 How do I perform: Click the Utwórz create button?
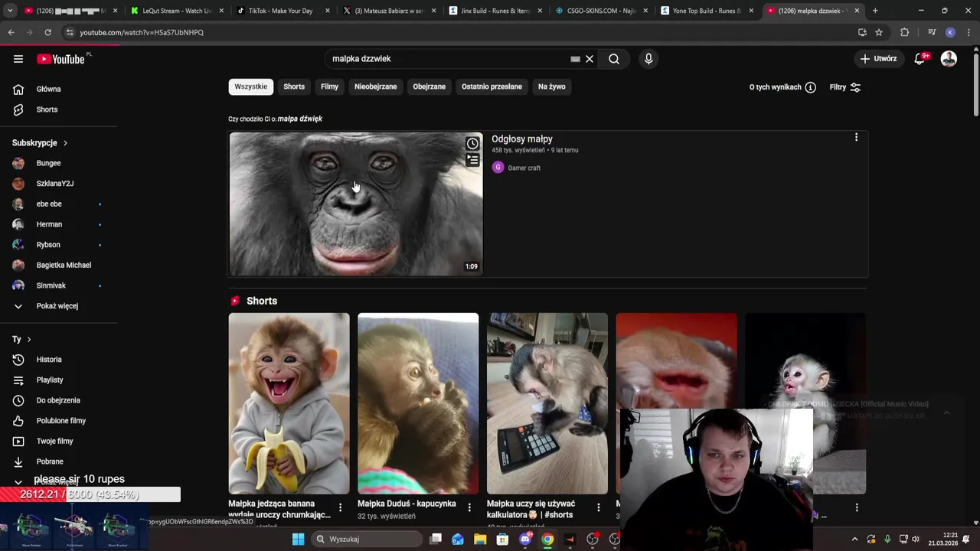coord(877,59)
